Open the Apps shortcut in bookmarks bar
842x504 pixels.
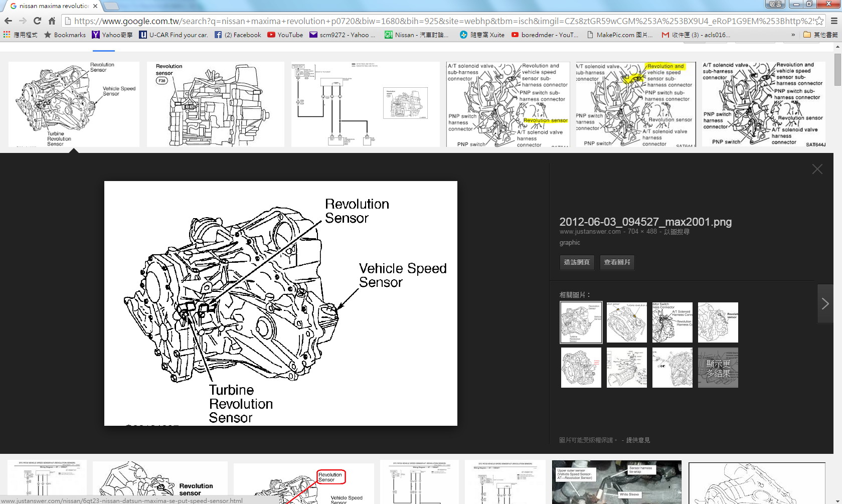[x=21, y=35]
